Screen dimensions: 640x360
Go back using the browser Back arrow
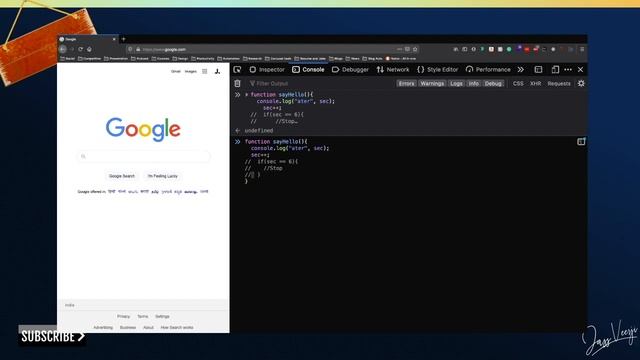point(63,49)
